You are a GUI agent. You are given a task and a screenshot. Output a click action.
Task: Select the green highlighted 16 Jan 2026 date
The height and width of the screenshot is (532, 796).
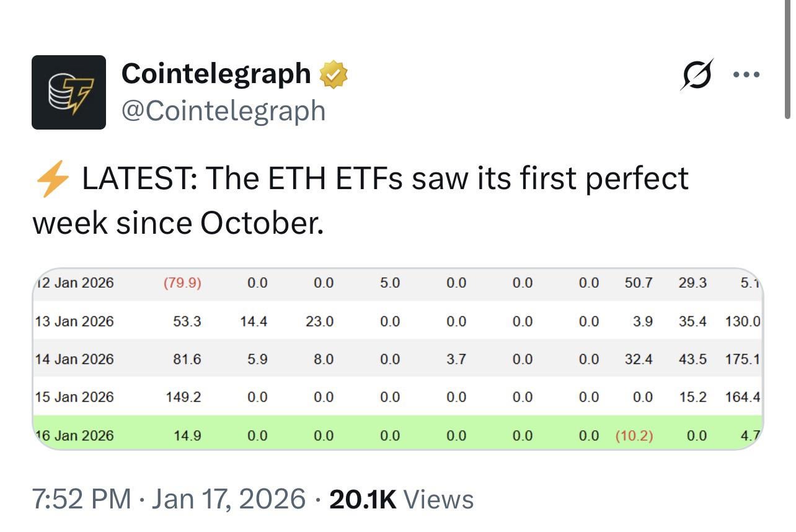point(74,435)
